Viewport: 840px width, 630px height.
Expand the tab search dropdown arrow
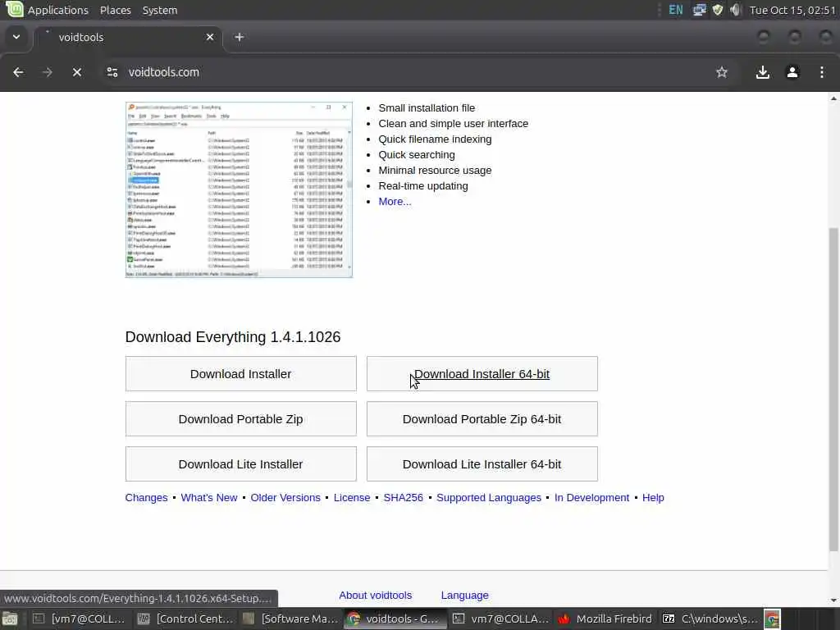point(16,37)
